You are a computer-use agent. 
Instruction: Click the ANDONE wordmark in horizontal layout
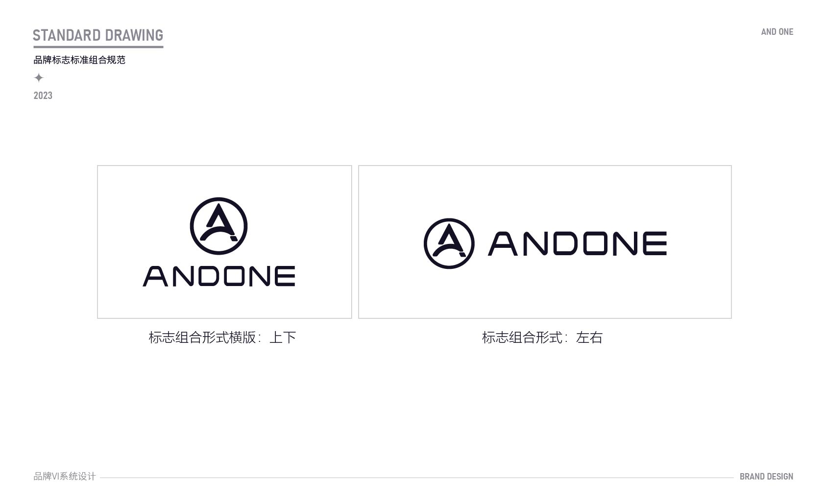coord(578,243)
